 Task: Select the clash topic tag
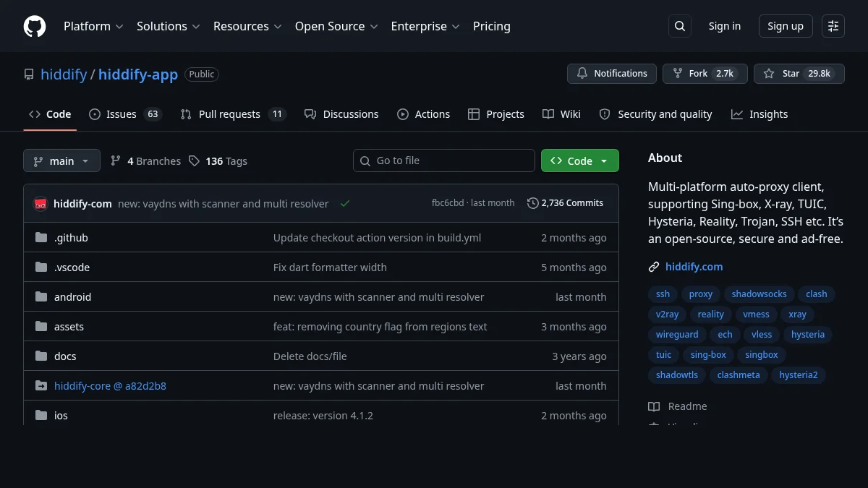click(x=817, y=294)
